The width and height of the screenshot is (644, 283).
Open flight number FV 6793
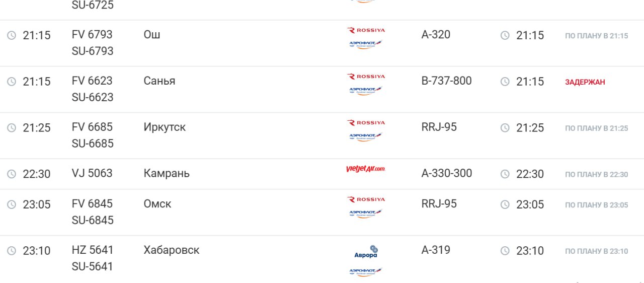92,35
